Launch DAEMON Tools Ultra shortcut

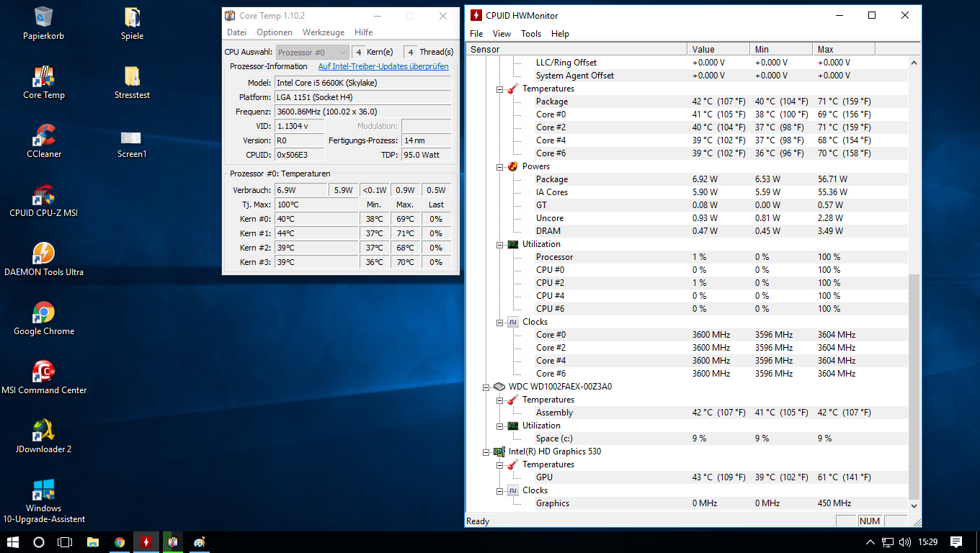(x=44, y=259)
